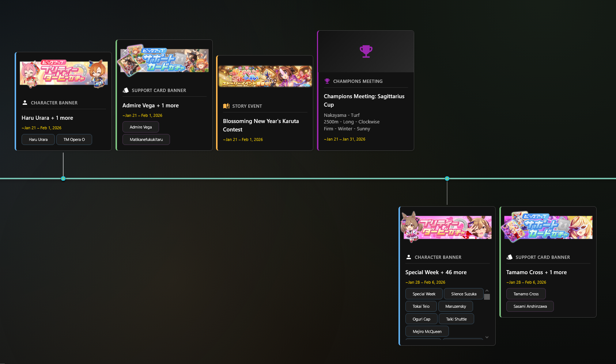Click the small trophy icon beside Champions Meeting label
Viewport: 616px width, 364px height.
click(327, 81)
